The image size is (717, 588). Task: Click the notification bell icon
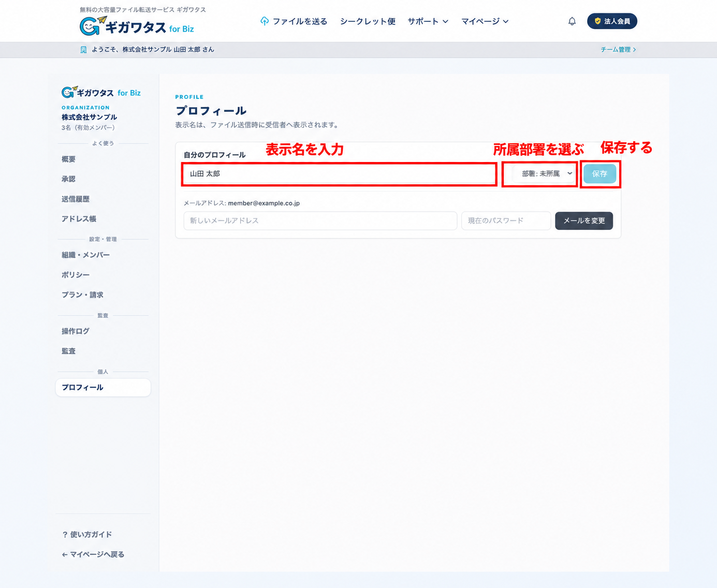(x=572, y=21)
